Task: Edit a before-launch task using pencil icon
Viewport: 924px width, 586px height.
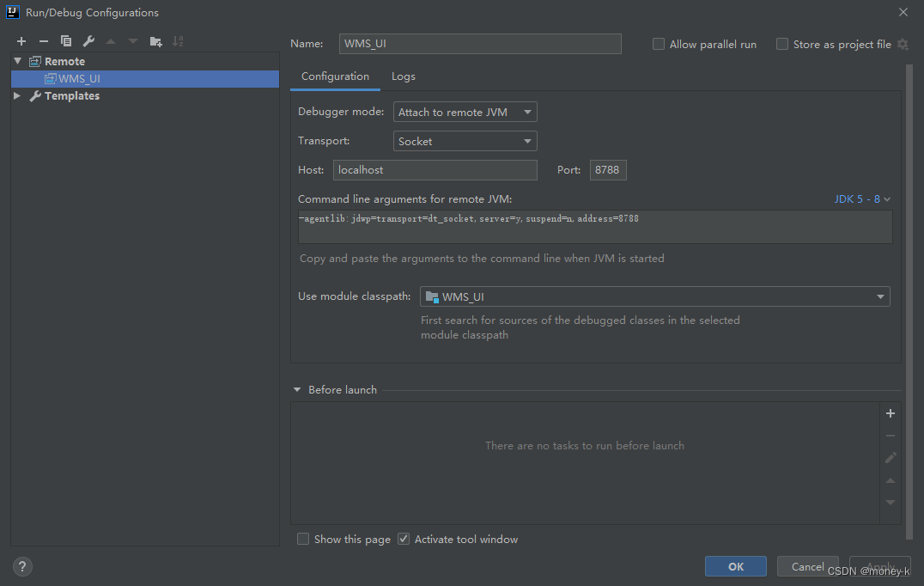Action: tap(890, 458)
